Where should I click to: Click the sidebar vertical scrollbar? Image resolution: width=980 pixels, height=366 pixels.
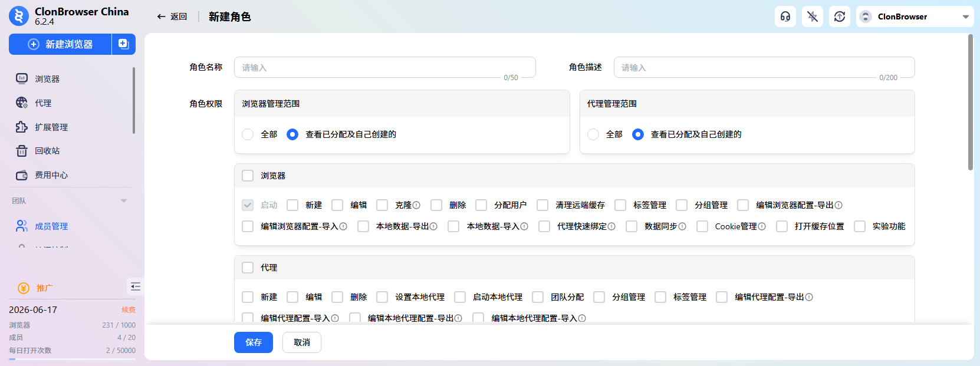[x=134, y=100]
